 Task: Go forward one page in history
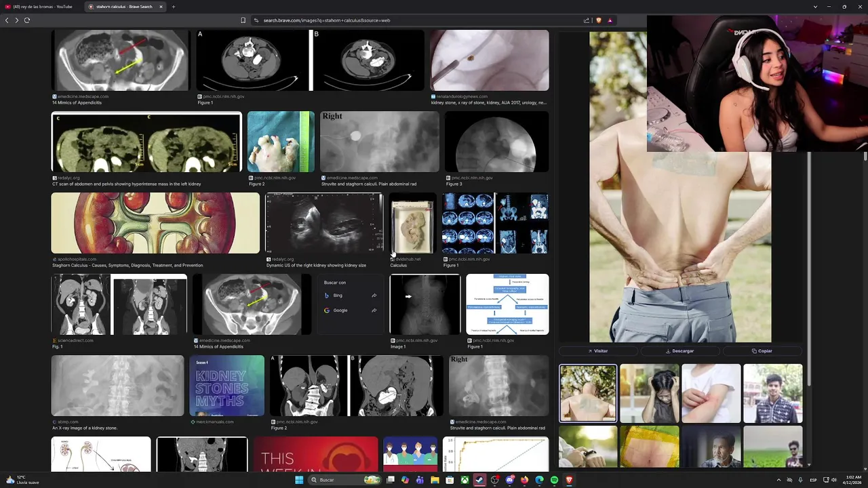[17, 20]
